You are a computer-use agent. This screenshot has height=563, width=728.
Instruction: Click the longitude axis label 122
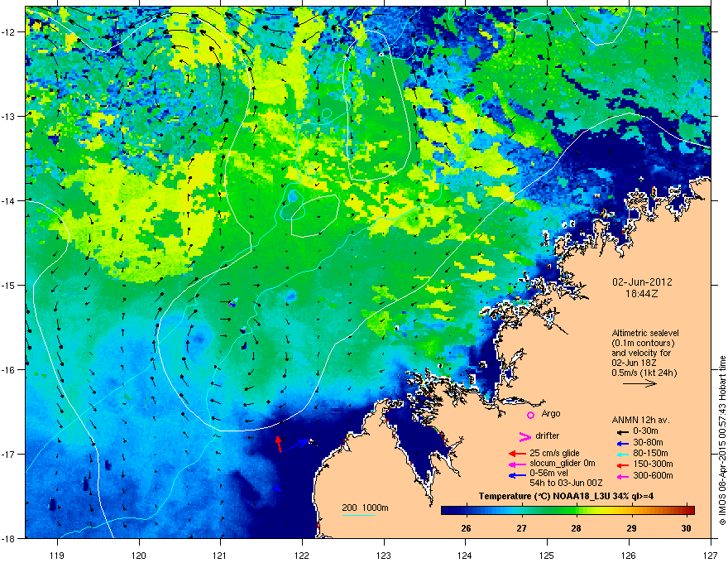pos(302,555)
